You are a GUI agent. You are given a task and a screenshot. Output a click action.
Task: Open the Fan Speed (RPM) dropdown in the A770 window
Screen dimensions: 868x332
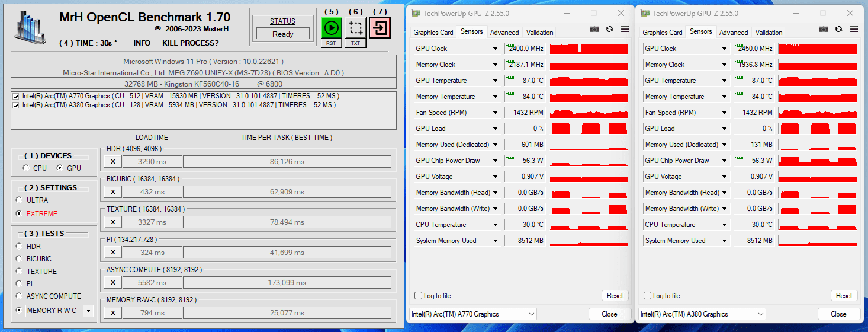pos(495,113)
